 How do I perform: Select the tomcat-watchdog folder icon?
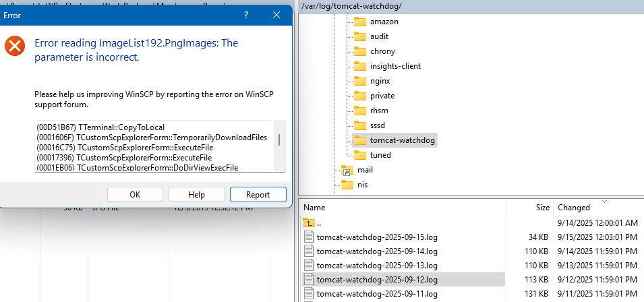click(360, 140)
